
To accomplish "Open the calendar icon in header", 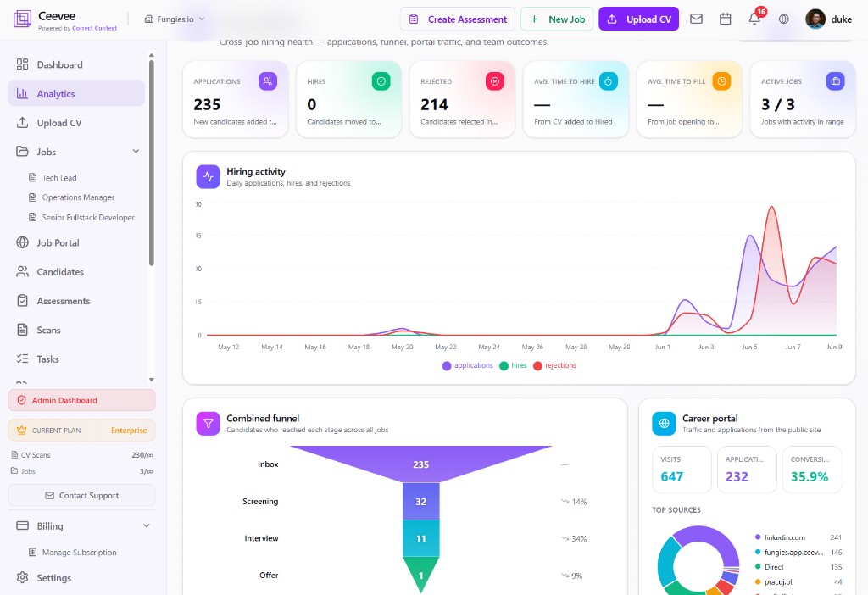I will [x=726, y=19].
